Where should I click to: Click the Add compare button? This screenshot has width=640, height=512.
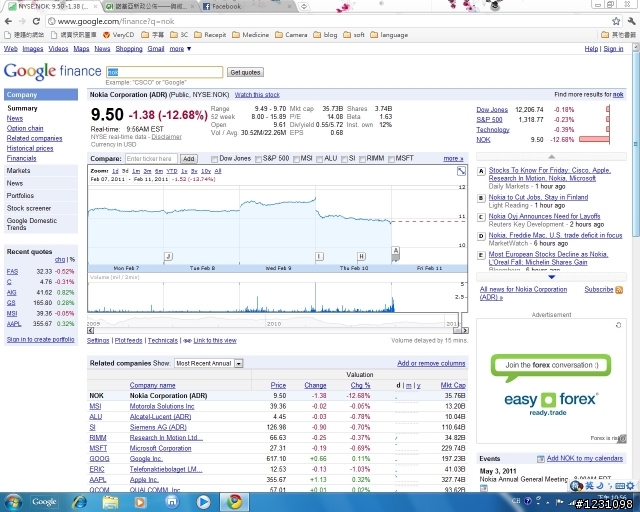(x=189, y=158)
